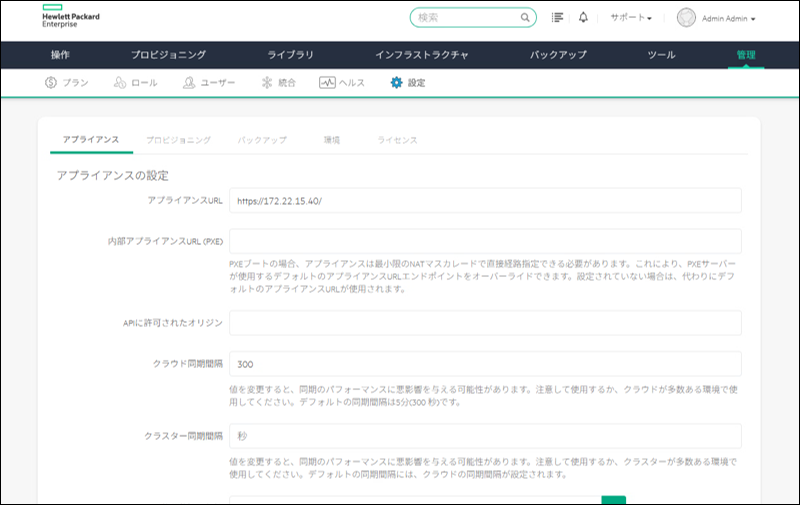
Task: Click the 検索 search box
Action: click(x=465, y=18)
